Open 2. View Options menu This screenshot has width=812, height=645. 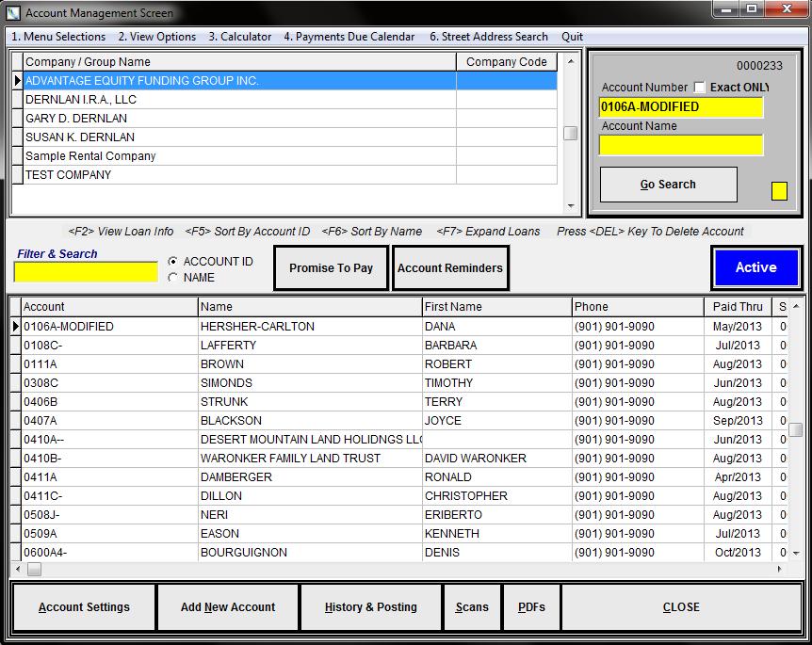click(x=157, y=37)
